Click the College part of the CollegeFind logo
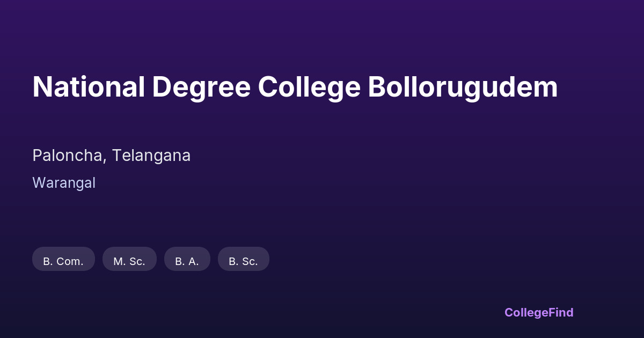This screenshot has height=338, width=644. [x=526, y=312]
